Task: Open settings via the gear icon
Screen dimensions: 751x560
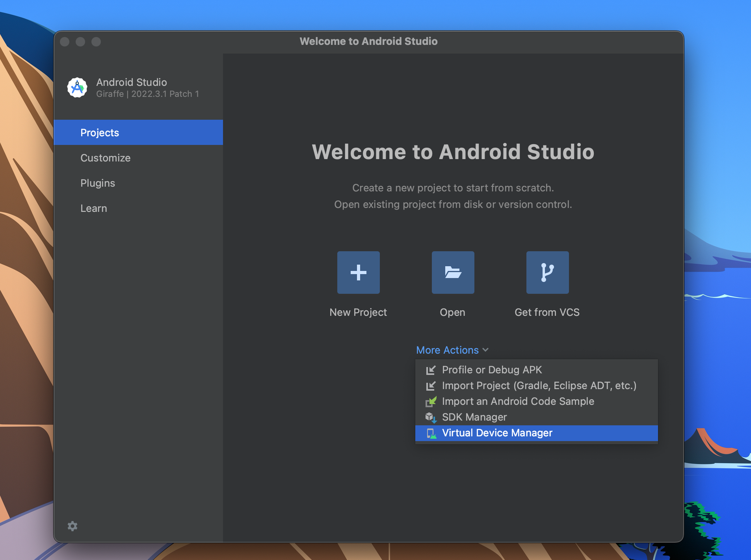Action: (72, 526)
